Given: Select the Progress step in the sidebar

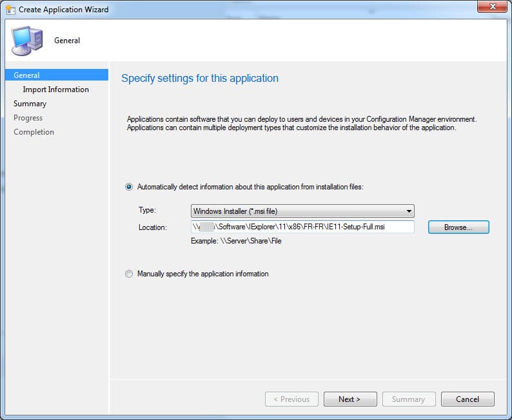Looking at the screenshot, I should [28, 118].
